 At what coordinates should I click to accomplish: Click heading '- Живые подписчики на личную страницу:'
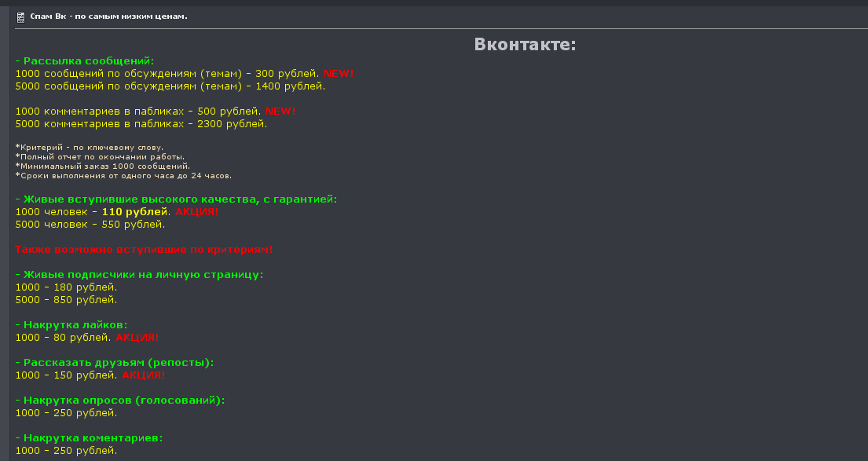pos(139,275)
